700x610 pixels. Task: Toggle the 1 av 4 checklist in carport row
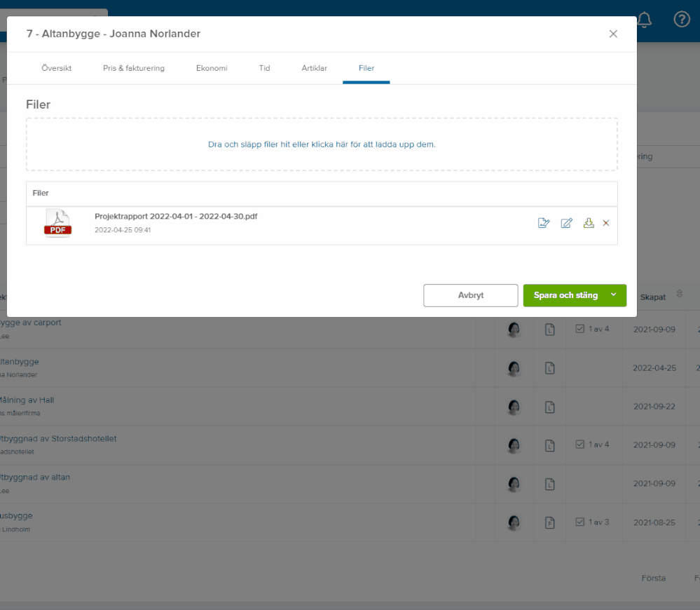pos(580,329)
